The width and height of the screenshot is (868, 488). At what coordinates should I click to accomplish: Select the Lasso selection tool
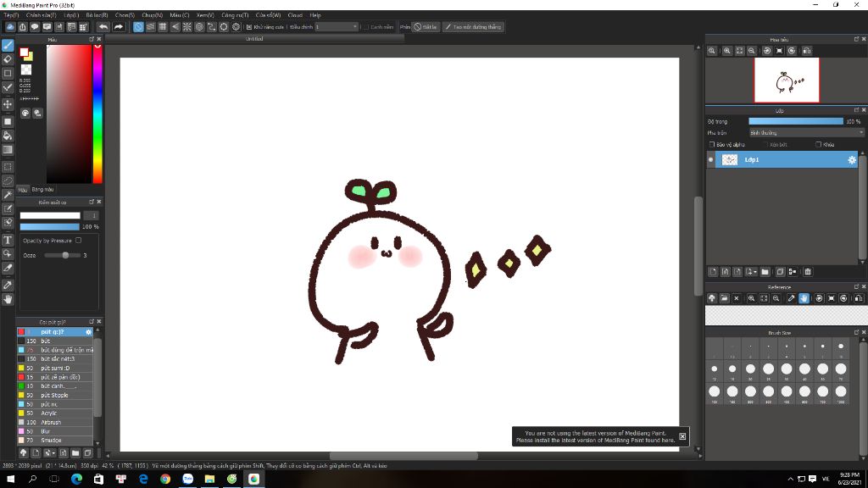(x=8, y=180)
